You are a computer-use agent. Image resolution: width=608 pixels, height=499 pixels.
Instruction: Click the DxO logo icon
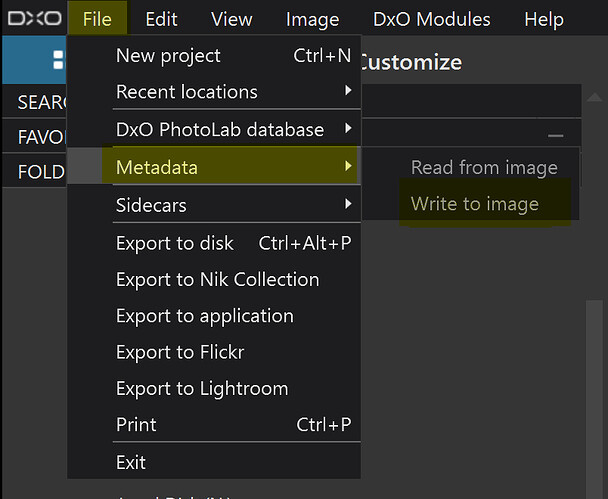click(34, 18)
